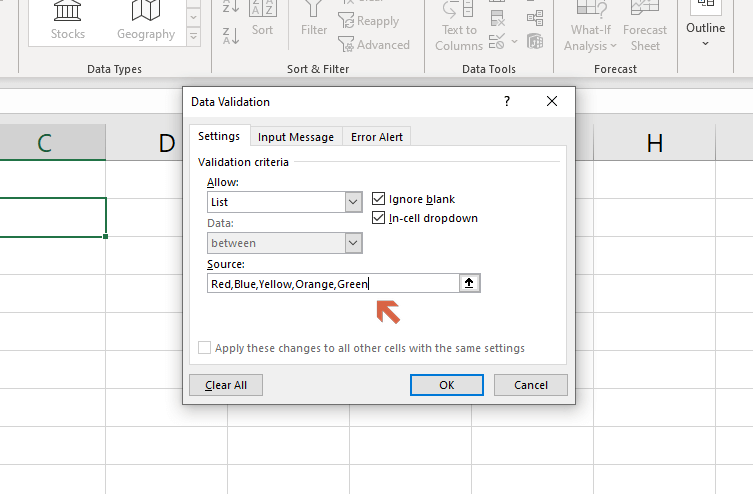Image resolution: width=753 pixels, height=494 pixels.
Task: Select column D header
Action: coord(167,143)
